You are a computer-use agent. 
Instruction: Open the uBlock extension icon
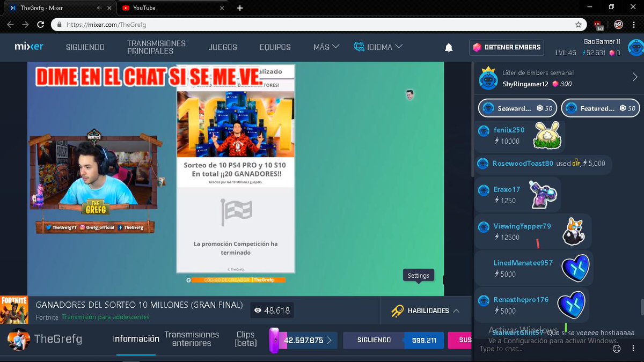599,25
